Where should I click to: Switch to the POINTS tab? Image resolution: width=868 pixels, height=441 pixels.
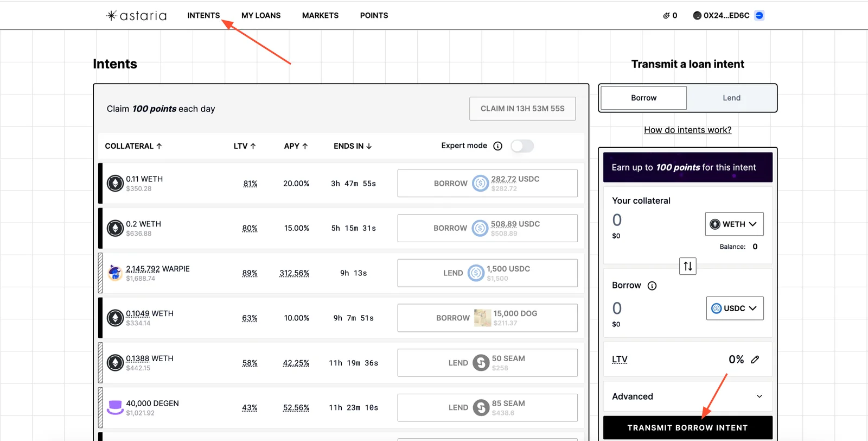pyautogui.click(x=374, y=16)
